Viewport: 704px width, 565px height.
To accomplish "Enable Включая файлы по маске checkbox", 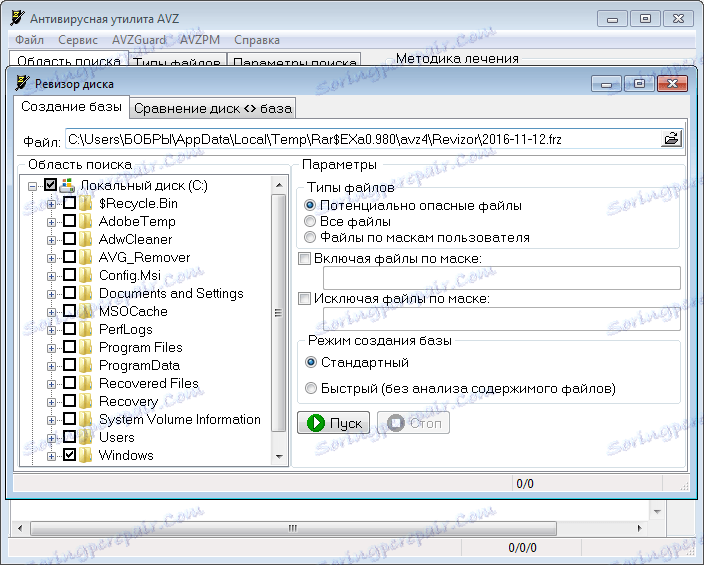I will coord(304,259).
